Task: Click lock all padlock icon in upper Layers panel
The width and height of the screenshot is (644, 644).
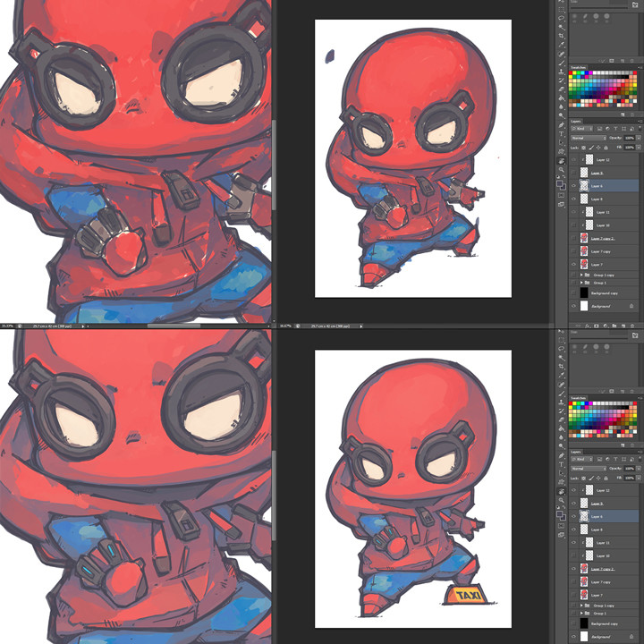Action: (606, 148)
